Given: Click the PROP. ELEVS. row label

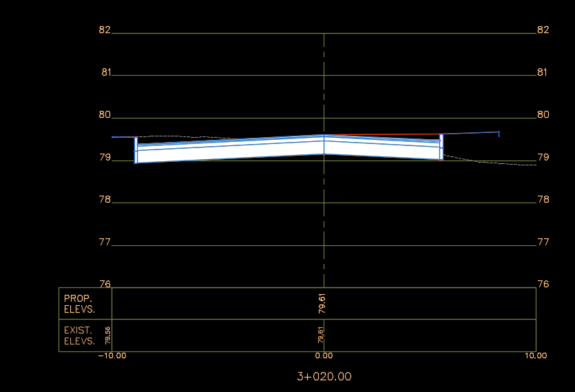Looking at the screenshot, I should (x=79, y=304).
